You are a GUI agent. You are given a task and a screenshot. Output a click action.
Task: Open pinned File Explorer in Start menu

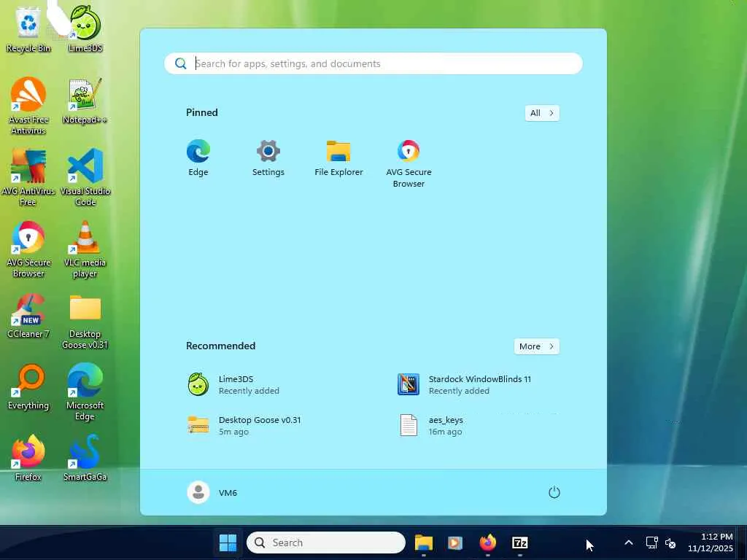point(338,158)
